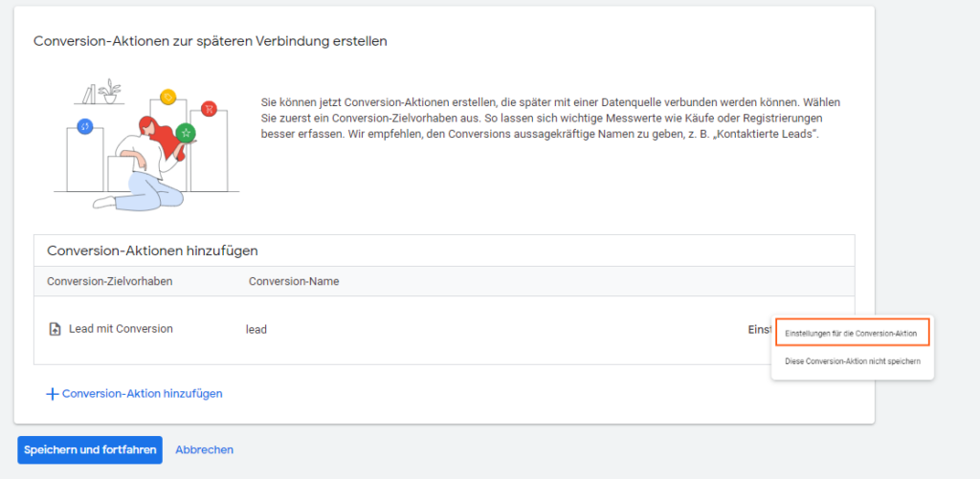This screenshot has height=479, width=980.
Task: Click the yellow tag badge in illustration
Action: coord(167,97)
